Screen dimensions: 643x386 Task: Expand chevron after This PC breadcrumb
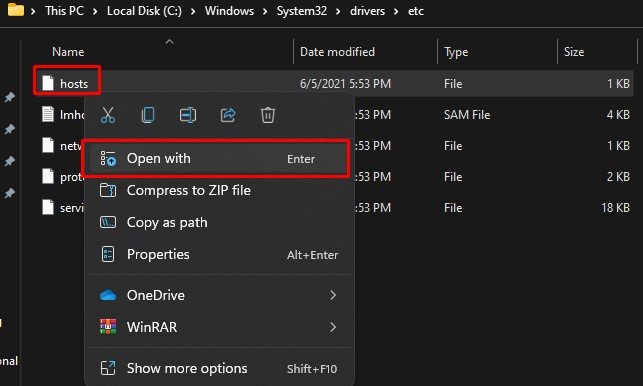[95, 11]
